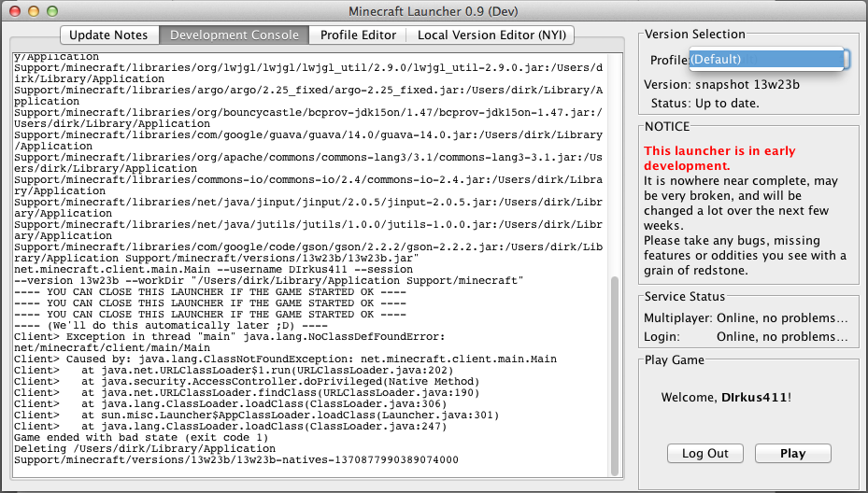
Task: Click the yellow minimize window button
Action: [x=34, y=11]
